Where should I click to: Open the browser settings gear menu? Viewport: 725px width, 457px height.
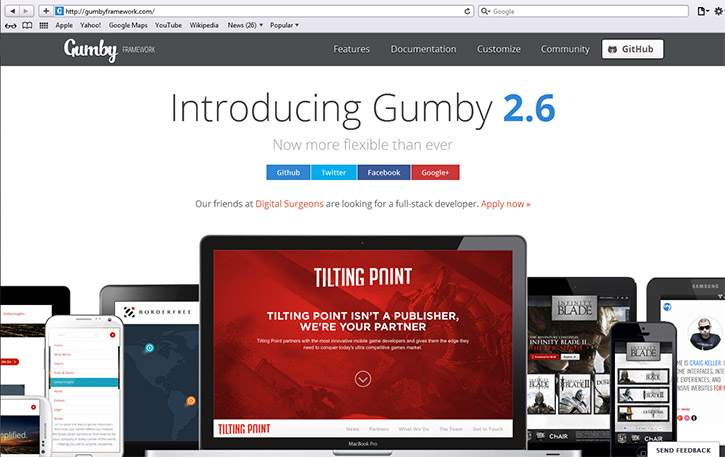pyautogui.click(x=719, y=11)
